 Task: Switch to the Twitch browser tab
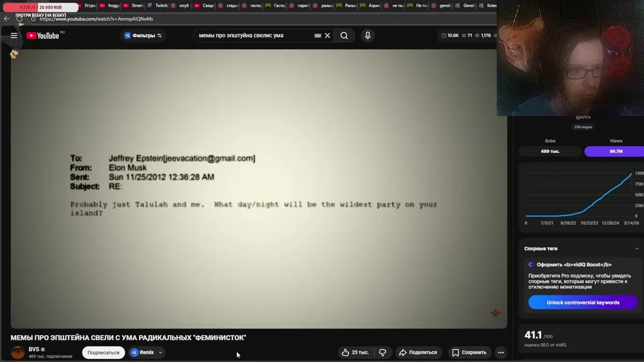click(158, 6)
